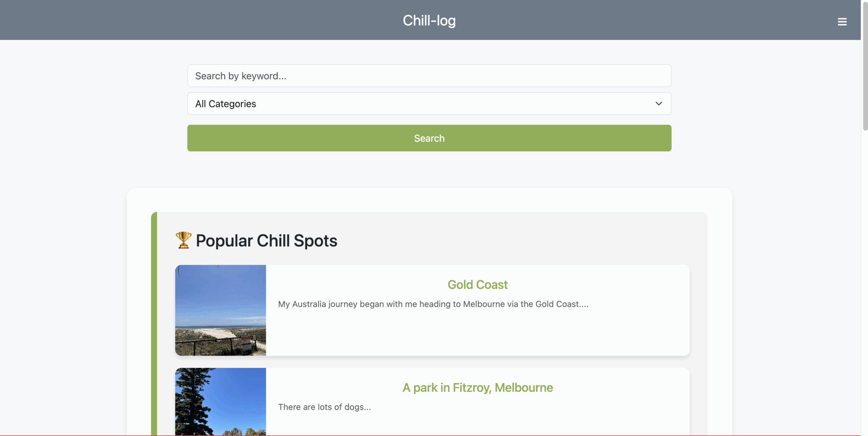Click the Chill-log site title

click(429, 20)
